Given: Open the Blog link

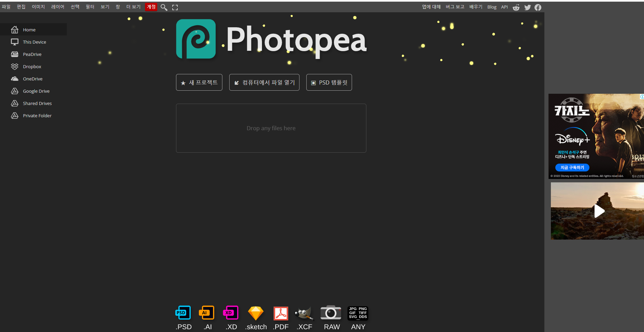Looking at the screenshot, I should pos(492,7).
